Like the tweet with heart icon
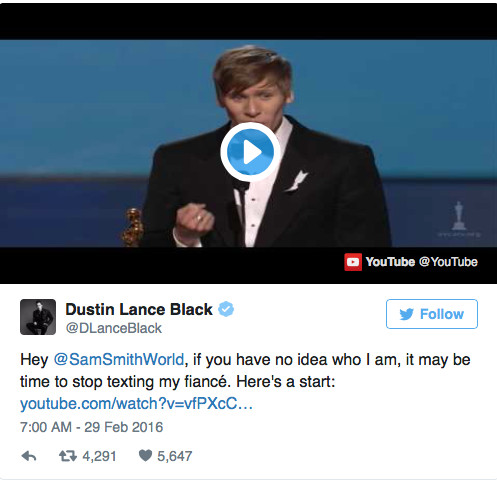Viewport: 497px width, 480px height. click(x=145, y=456)
